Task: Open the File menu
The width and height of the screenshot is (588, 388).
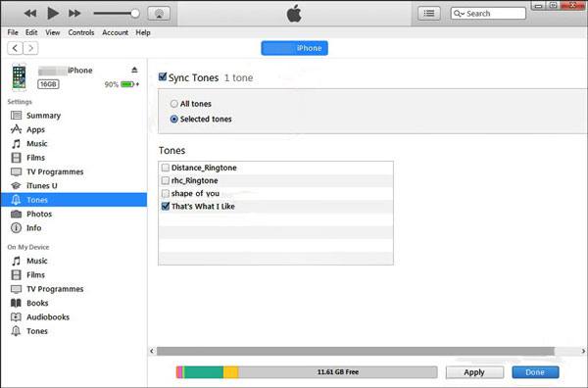Action: (13, 32)
